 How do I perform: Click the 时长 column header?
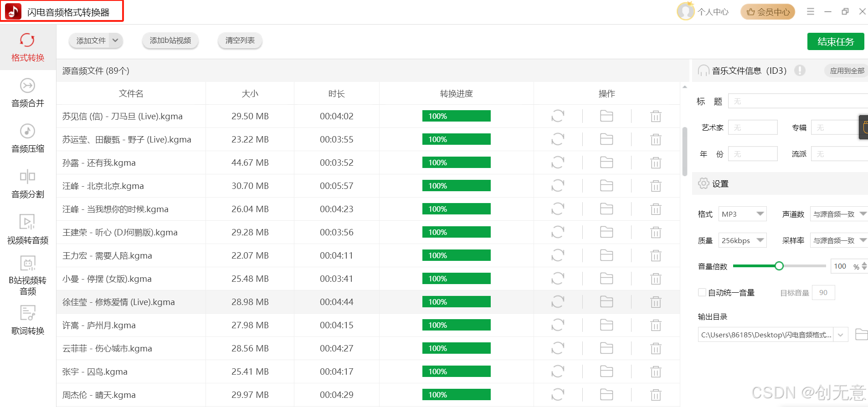point(336,93)
